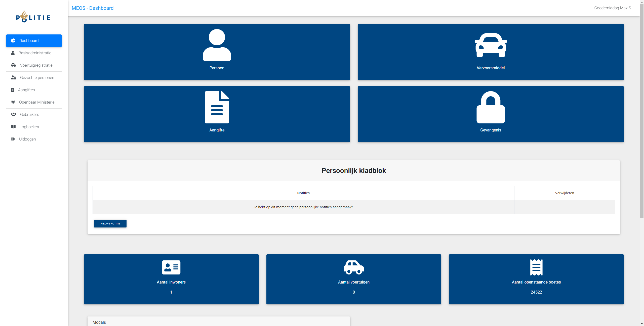Open Openbaar Ministerie page
The image size is (644, 326).
point(36,102)
